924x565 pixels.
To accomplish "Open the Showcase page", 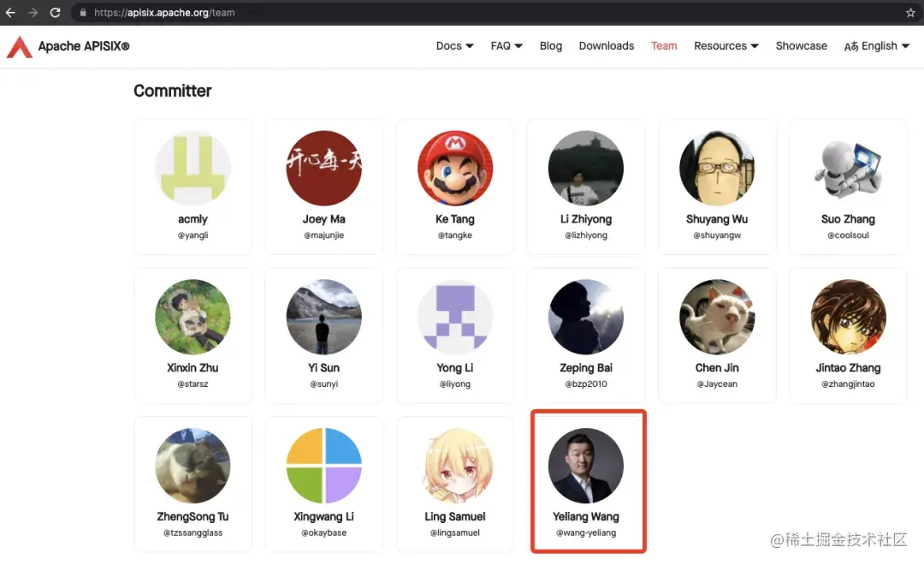I will point(801,46).
